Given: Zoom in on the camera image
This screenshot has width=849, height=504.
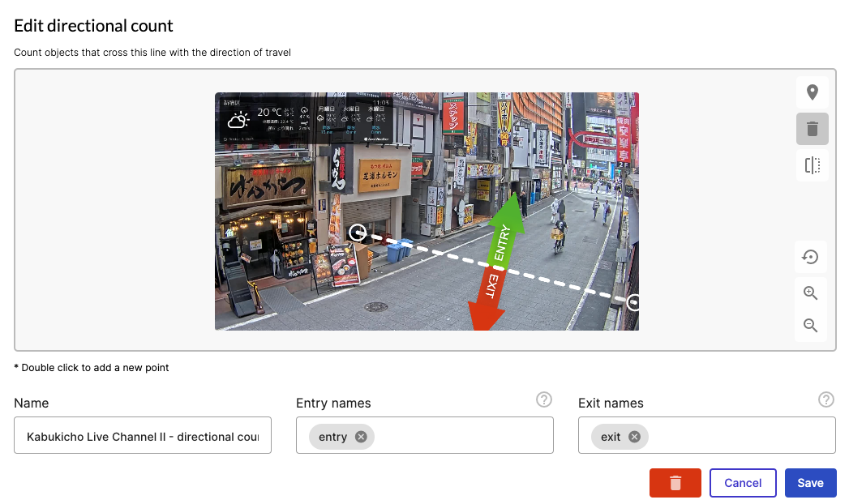Looking at the screenshot, I should [x=810, y=293].
